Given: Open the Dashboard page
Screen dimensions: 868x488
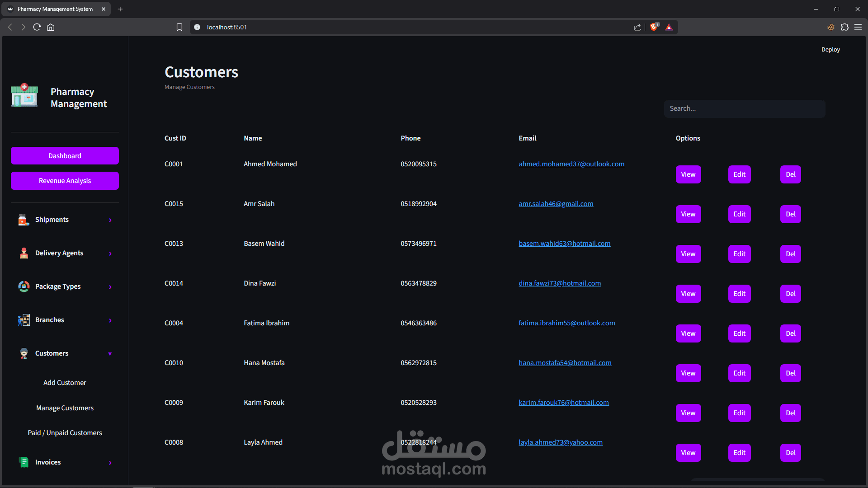Looking at the screenshot, I should 65,156.
